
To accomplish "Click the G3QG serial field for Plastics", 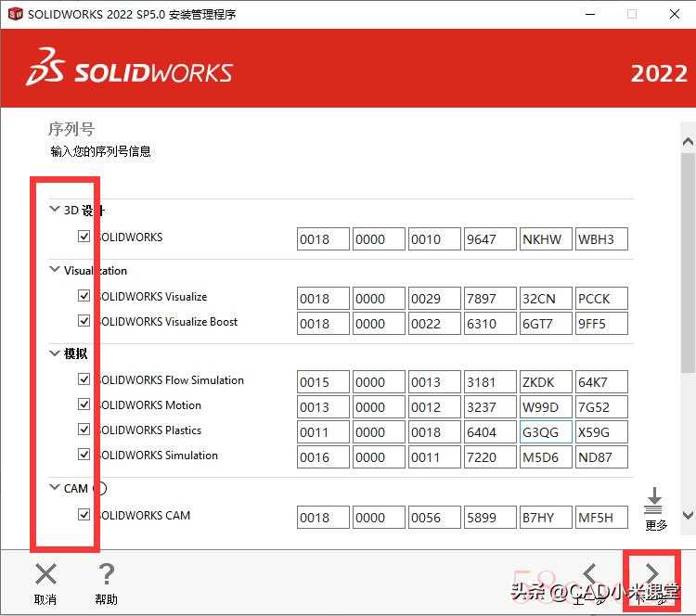I will [x=546, y=432].
